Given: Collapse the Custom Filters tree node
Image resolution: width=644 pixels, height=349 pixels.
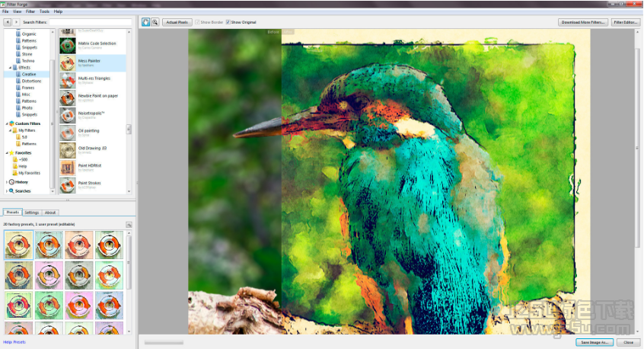Looking at the screenshot, I should pyautogui.click(x=7, y=123).
